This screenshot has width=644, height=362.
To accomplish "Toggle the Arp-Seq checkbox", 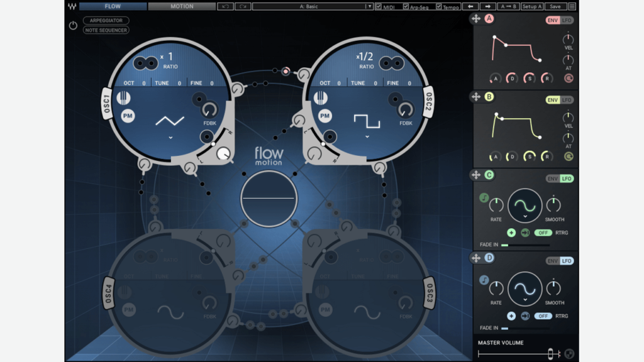I will click(406, 6).
